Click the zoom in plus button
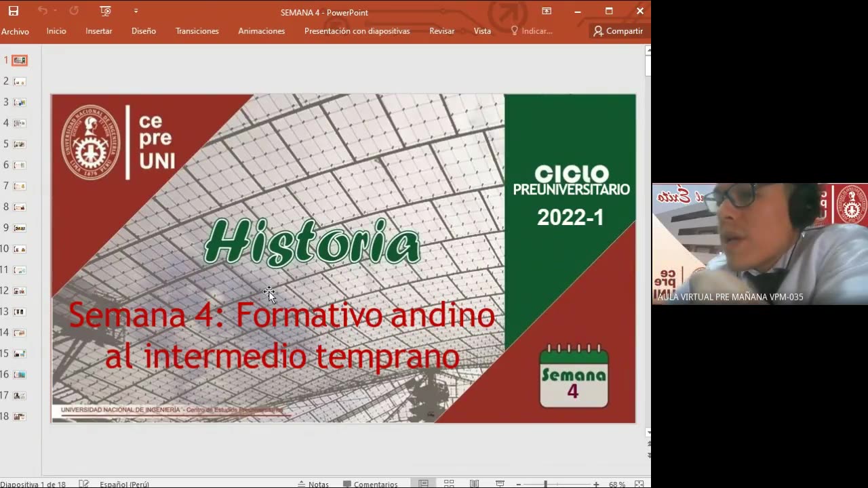868x488 pixels. 596,484
